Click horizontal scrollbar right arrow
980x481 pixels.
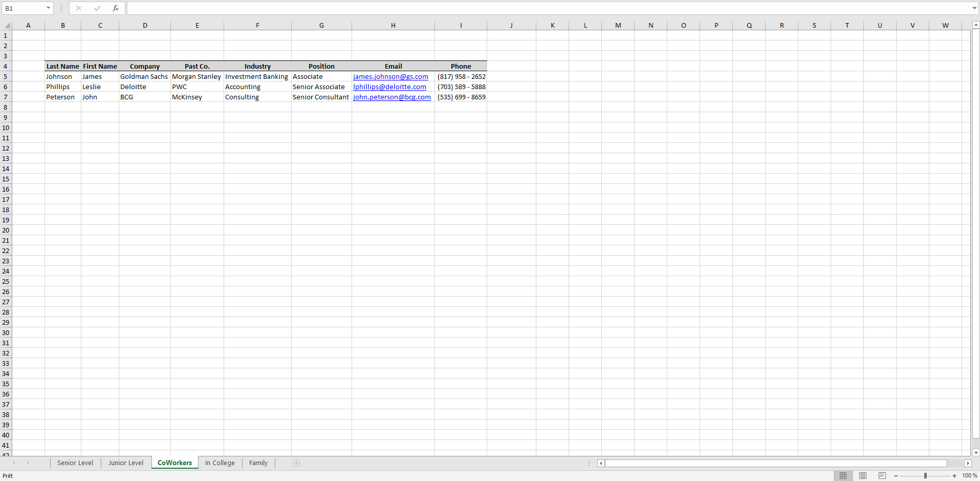coord(968,463)
